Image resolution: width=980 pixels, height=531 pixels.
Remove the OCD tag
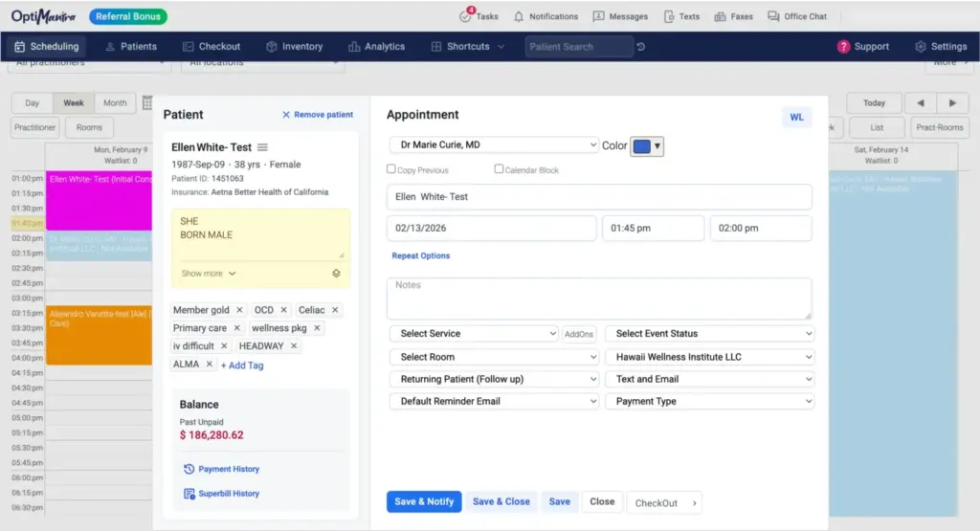coord(283,310)
